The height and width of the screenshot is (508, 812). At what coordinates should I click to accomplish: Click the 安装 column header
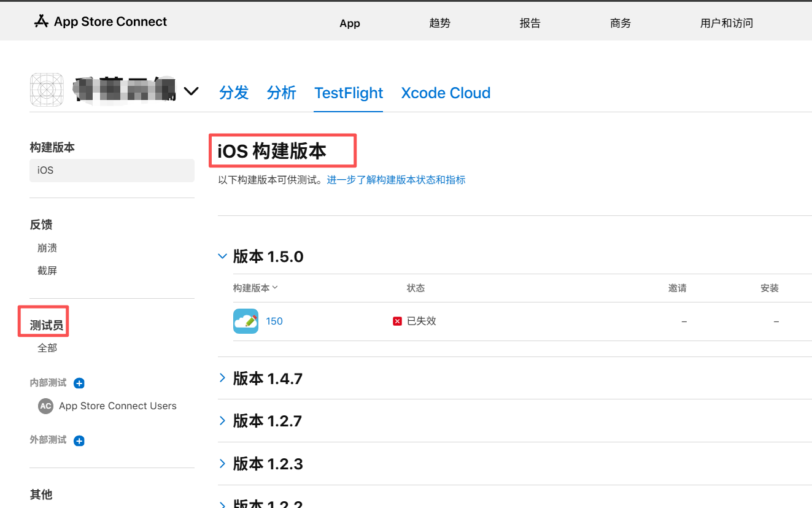(x=770, y=288)
